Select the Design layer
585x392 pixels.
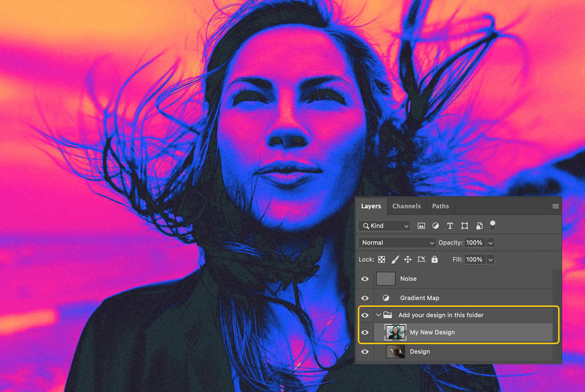(x=420, y=351)
